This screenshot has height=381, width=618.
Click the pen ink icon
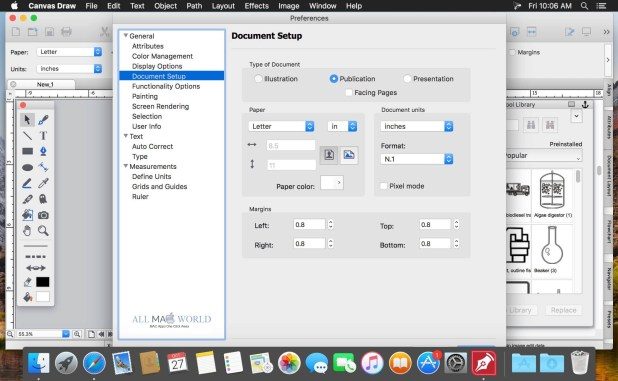(27, 282)
